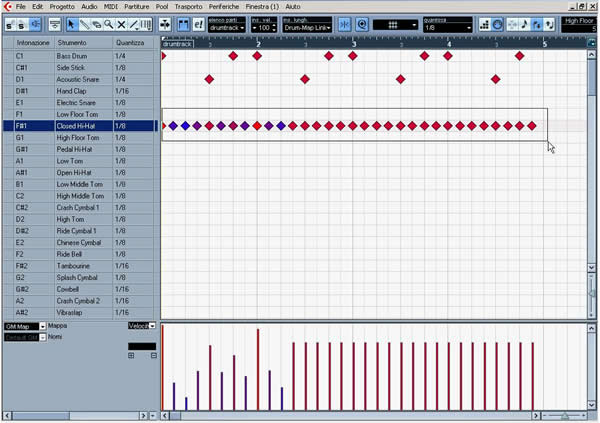The image size is (600, 423).
Task: Click the speaker acoustic feedback icon
Action: pyautogui.click(x=36, y=24)
